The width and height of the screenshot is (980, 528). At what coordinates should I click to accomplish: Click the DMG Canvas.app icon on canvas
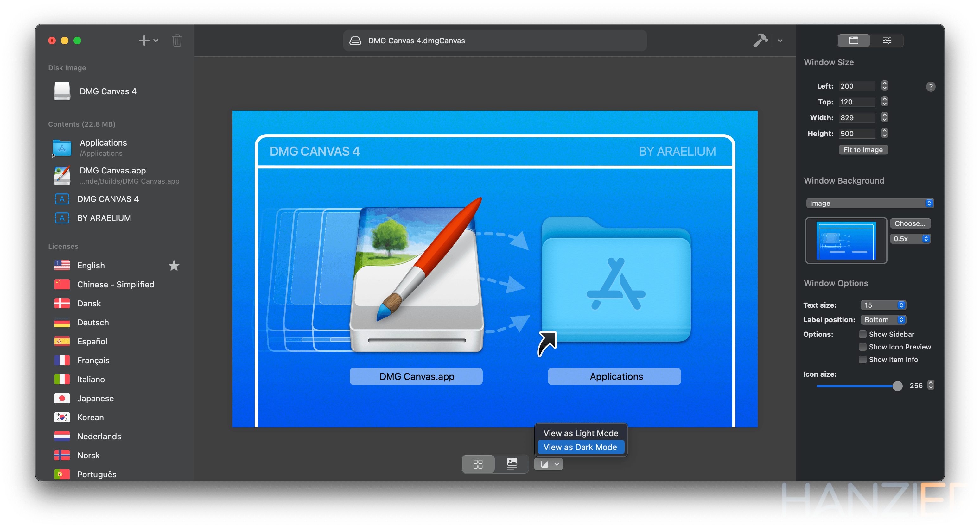coord(416,279)
